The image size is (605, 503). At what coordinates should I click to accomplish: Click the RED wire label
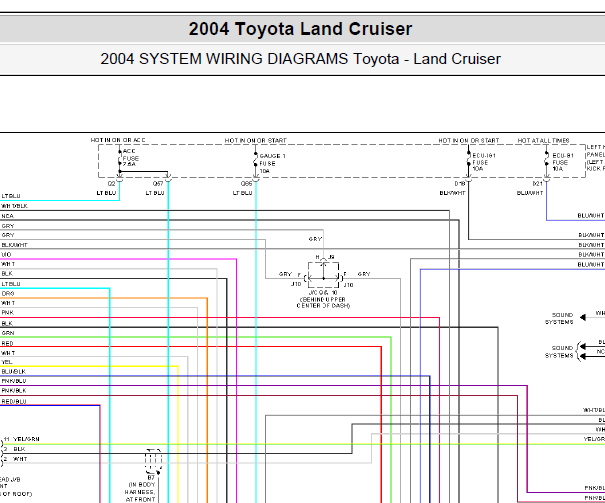click(x=7, y=343)
